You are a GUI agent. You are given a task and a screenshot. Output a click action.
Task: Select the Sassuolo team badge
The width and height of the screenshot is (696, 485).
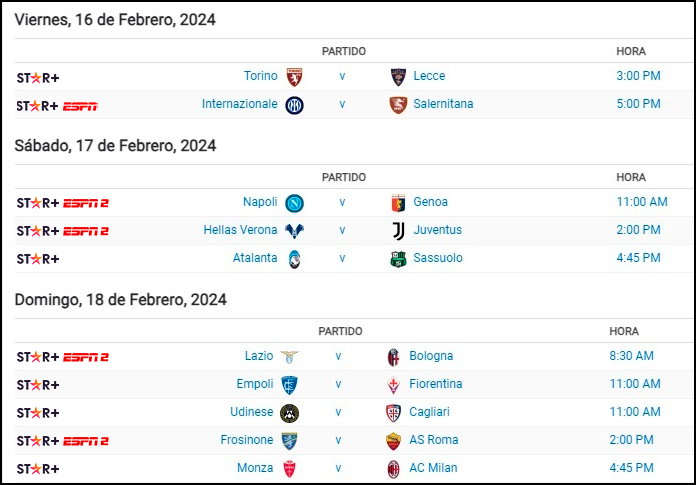398,259
